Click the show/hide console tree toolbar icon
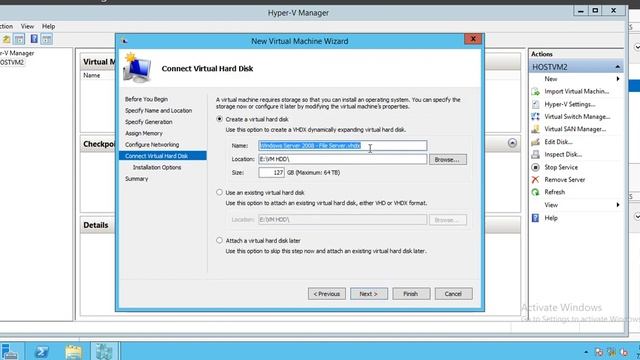Viewport: 640px width, 360px height. point(19,39)
